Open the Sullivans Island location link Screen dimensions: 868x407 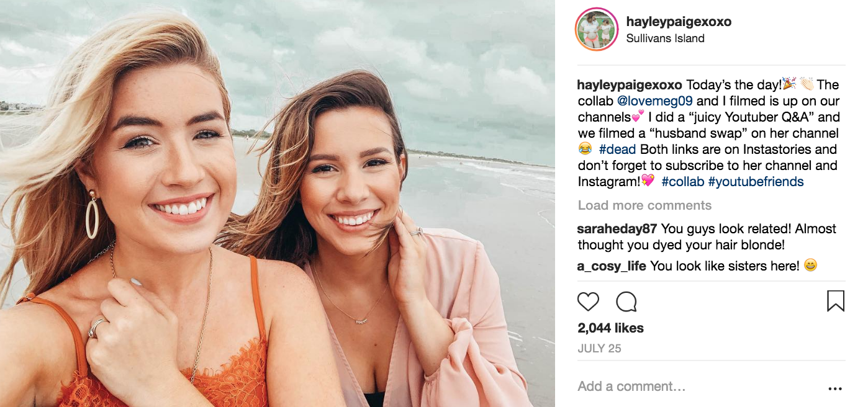pos(665,38)
